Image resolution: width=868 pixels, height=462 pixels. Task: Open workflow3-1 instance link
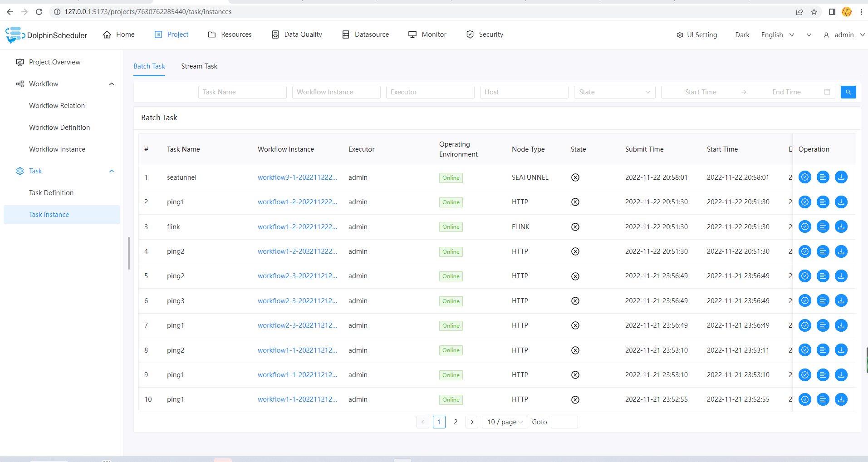pos(297,177)
